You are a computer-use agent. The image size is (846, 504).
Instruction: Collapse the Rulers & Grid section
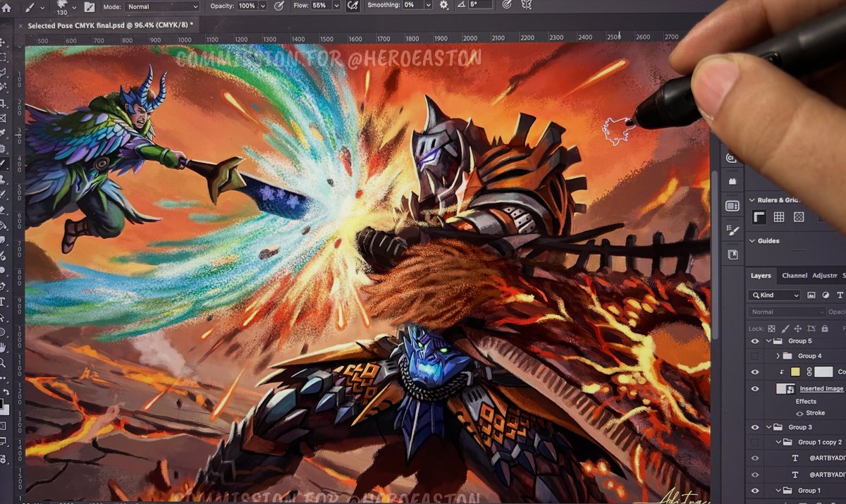pyautogui.click(x=752, y=200)
